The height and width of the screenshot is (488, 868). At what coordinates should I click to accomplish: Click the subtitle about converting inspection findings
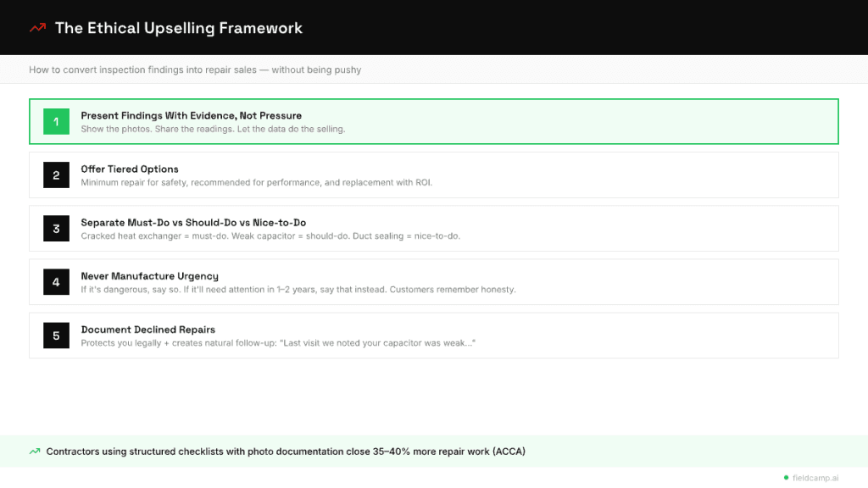[194, 69]
